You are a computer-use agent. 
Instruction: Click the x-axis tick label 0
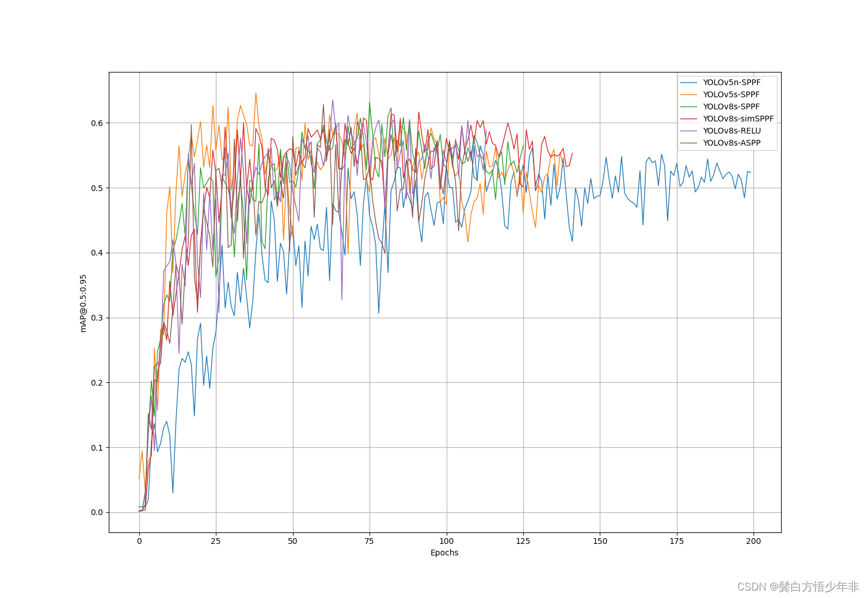coord(139,541)
